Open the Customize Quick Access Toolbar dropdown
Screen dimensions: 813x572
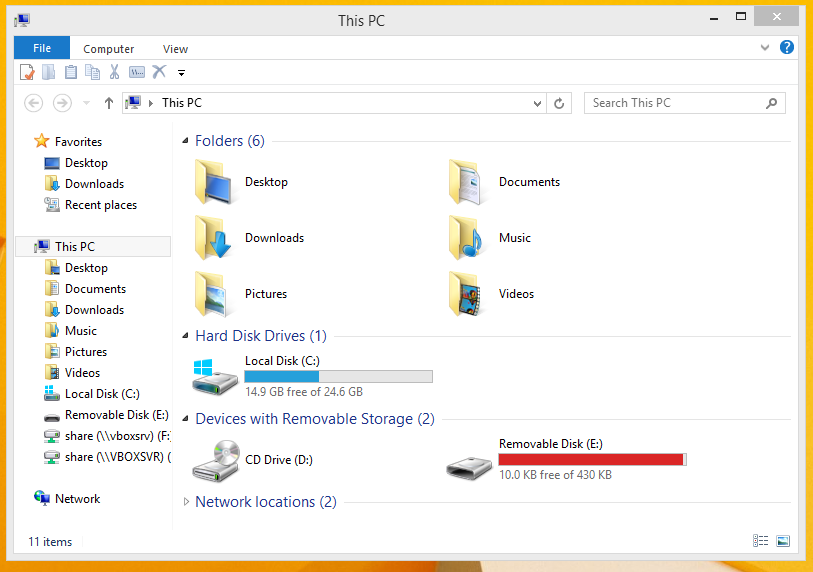click(x=181, y=73)
